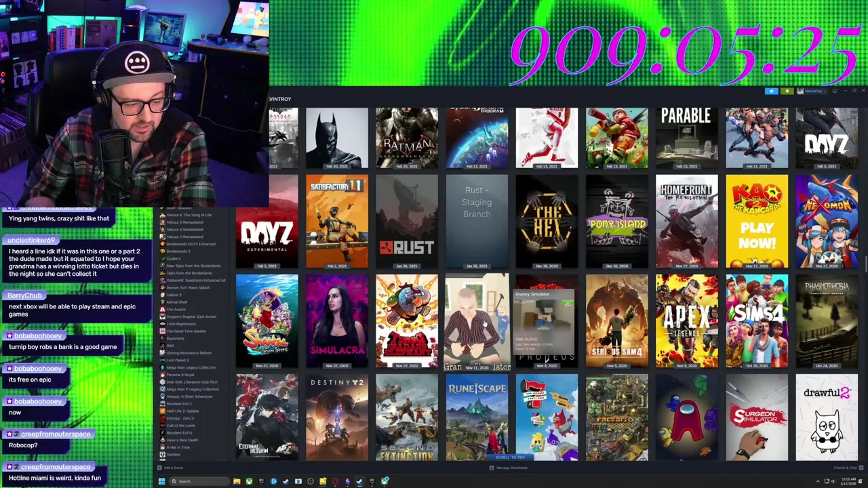Image resolution: width=868 pixels, height=488 pixels.
Task: Open the Phasmophobia tile
Action: (827, 321)
